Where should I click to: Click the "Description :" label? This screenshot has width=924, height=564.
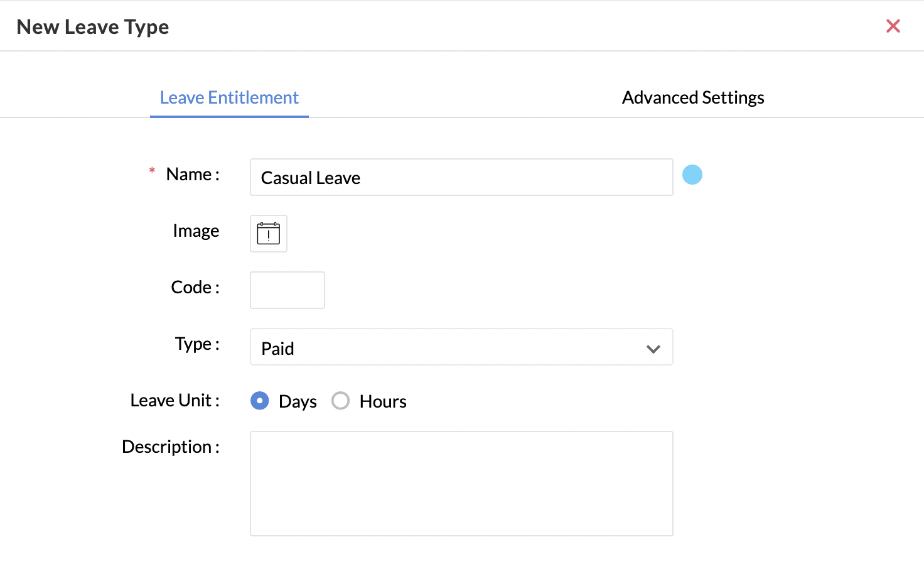[x=170, y=447]
